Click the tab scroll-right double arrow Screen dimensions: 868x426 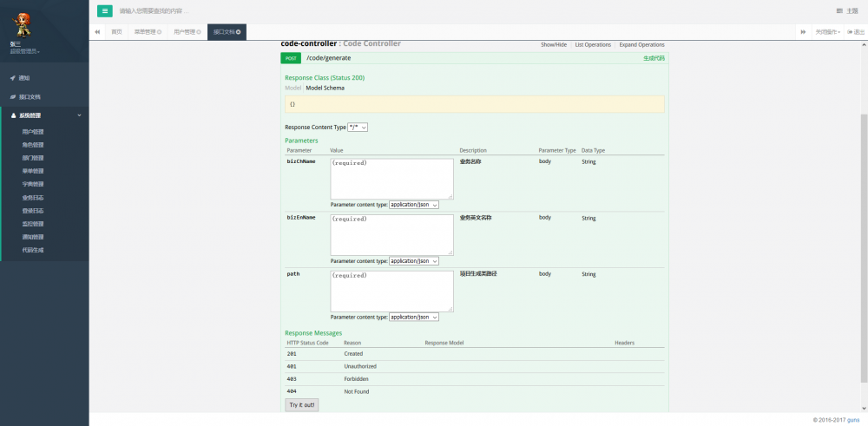pyautogui.click(x=803, y=32)
